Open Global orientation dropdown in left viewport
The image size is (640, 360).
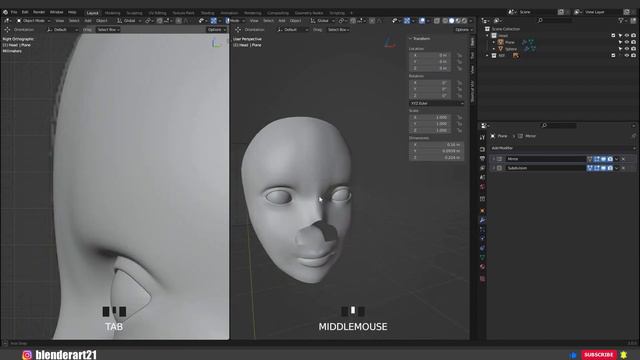[129, 20]
